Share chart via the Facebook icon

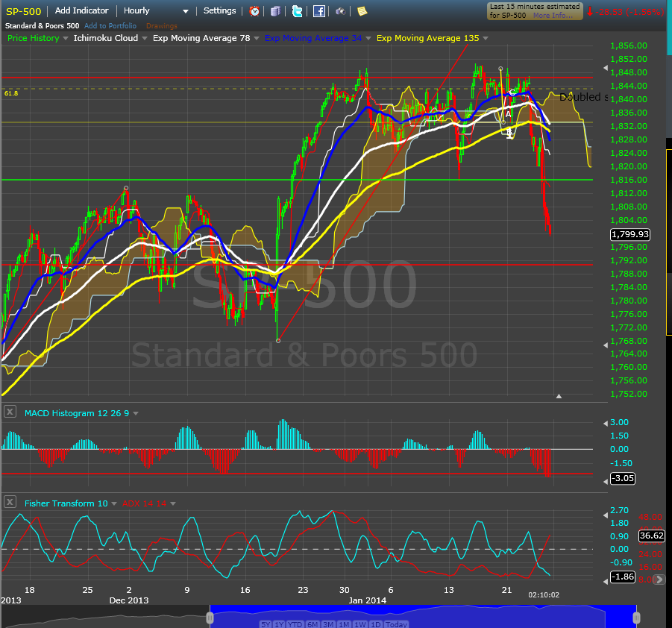319,11
